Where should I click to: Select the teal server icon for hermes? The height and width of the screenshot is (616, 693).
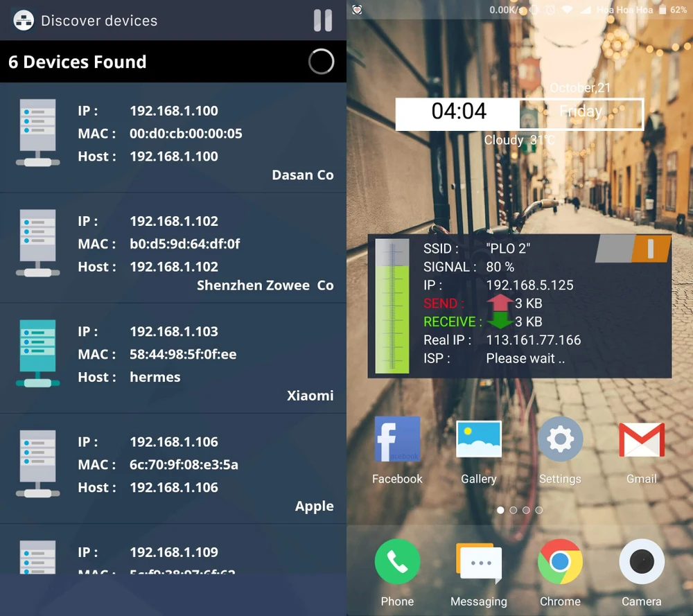pyautogui.click(x=37, y=353)
